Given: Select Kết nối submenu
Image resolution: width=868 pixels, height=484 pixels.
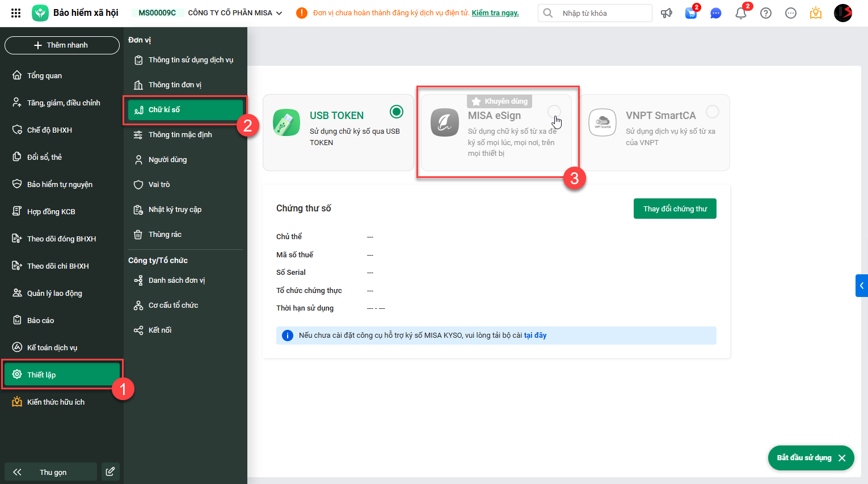Looking at the screenshot, I should (186, 330).
